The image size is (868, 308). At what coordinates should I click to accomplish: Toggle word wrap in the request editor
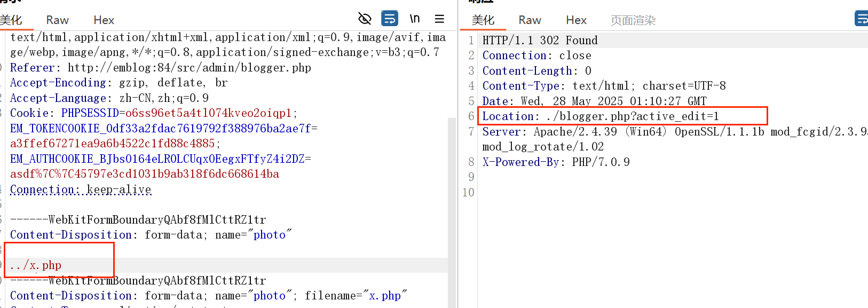pyautogui.click(x=390, y=19)
